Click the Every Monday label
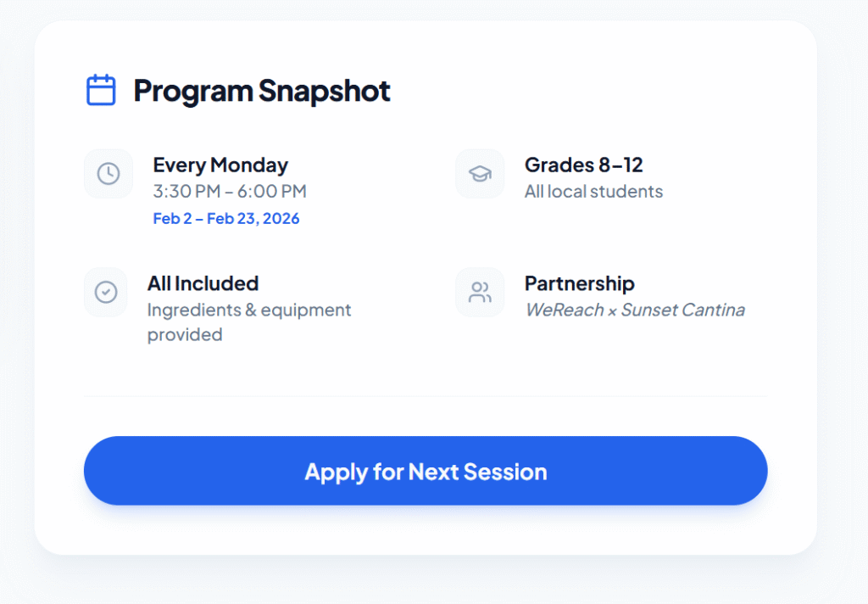The image size is (868, 604). point(220,165)
